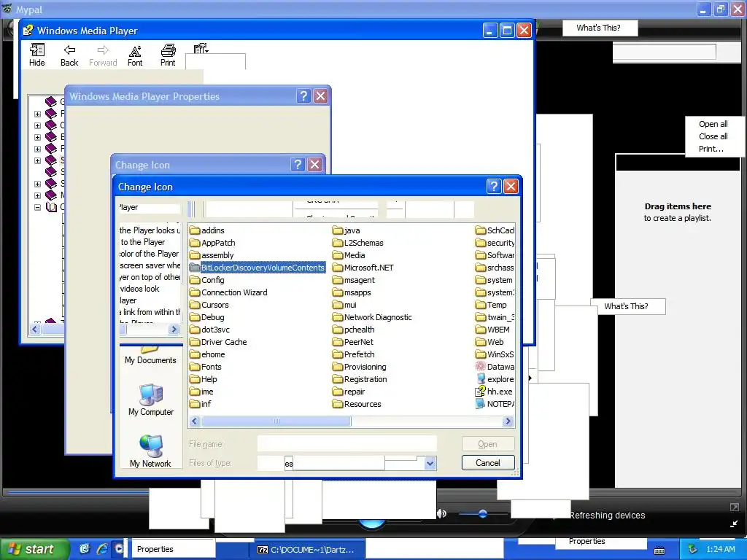Image resolution: width=747 pixels, height=560 pixels.
Task: Select the L2Schemas folder
Action: point(357,243)
